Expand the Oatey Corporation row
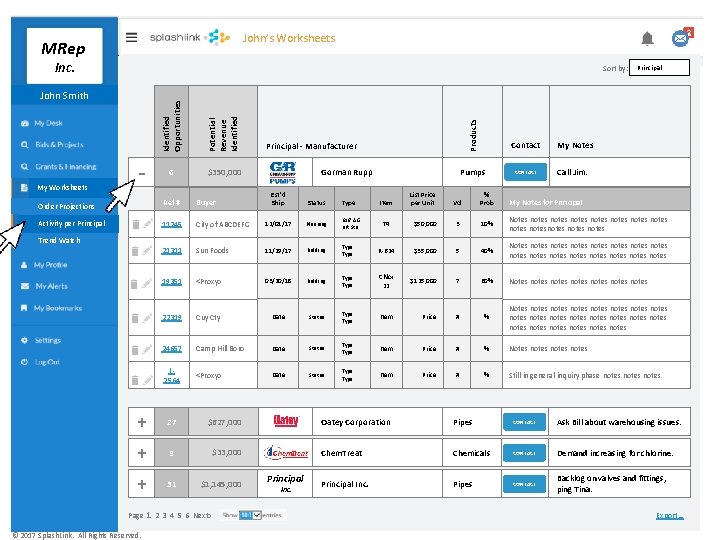720x540 pixels. (x=142, y=422)
